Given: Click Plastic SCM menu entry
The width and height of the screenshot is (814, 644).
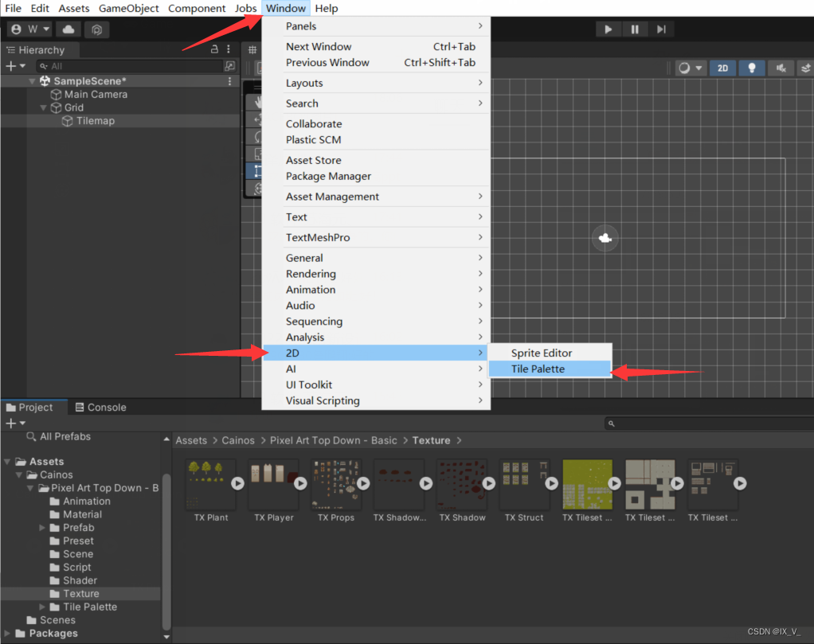Looking at the screenshot, I should (377, 140).
